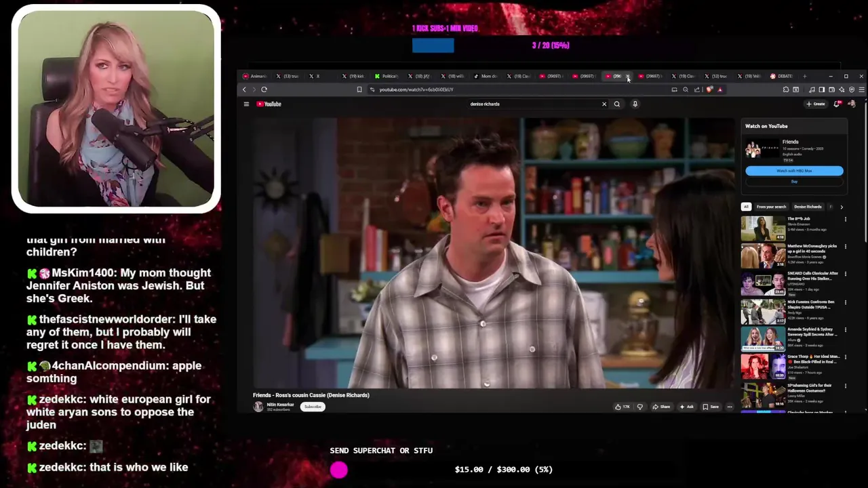This screenshot has height=488, width=868.
Task: Run the YouTube search with magnifier icon
Action: pyautogui.click(x=617, y=104)
